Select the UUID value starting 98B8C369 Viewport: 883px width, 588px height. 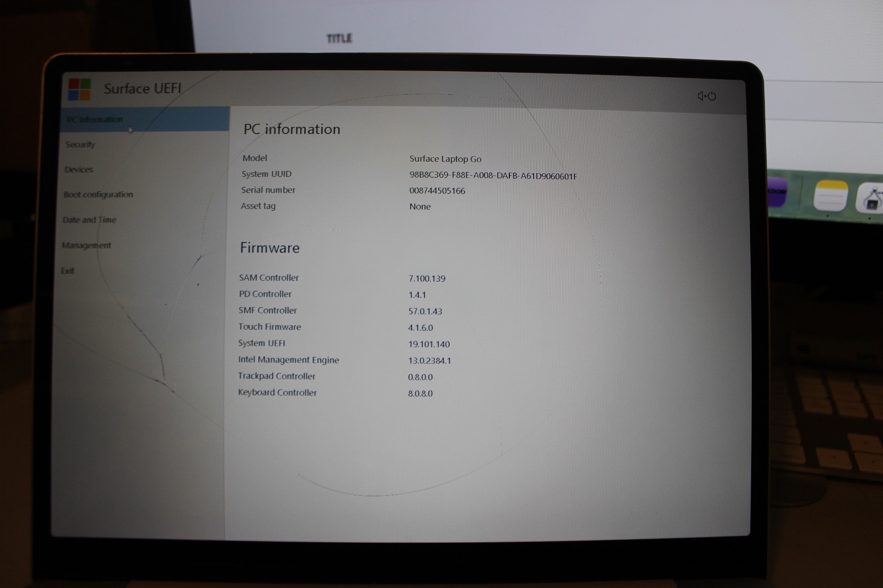point(493,176)
